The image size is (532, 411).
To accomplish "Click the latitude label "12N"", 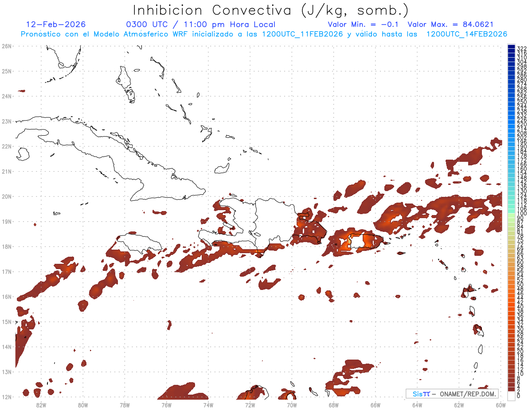I will 6,397.
